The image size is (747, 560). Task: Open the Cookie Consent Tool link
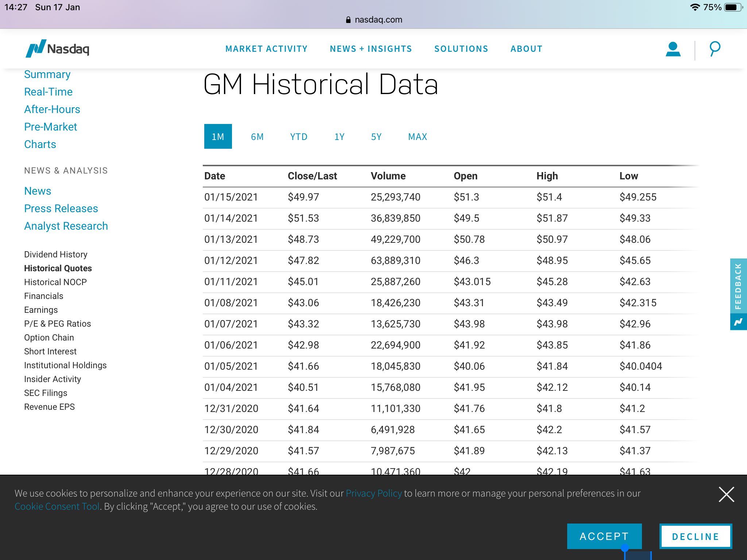pyautogui.click(x=57, y=506)
